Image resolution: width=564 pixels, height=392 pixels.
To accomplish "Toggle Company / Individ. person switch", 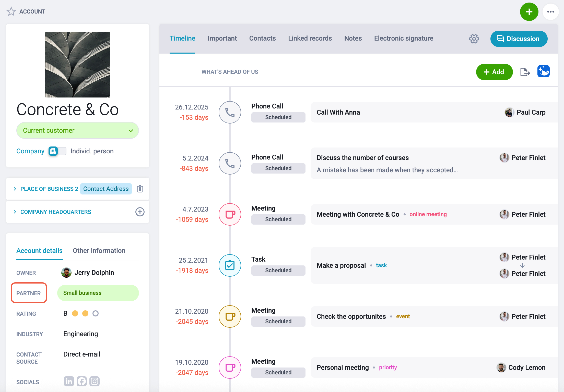I will (x=57, y=151).
